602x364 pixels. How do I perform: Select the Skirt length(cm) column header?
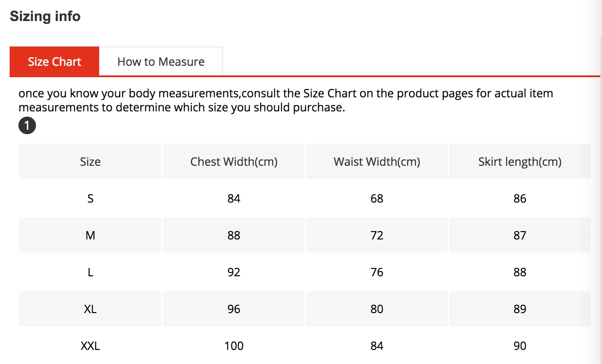pyautogui.click(x=520, y=161)
